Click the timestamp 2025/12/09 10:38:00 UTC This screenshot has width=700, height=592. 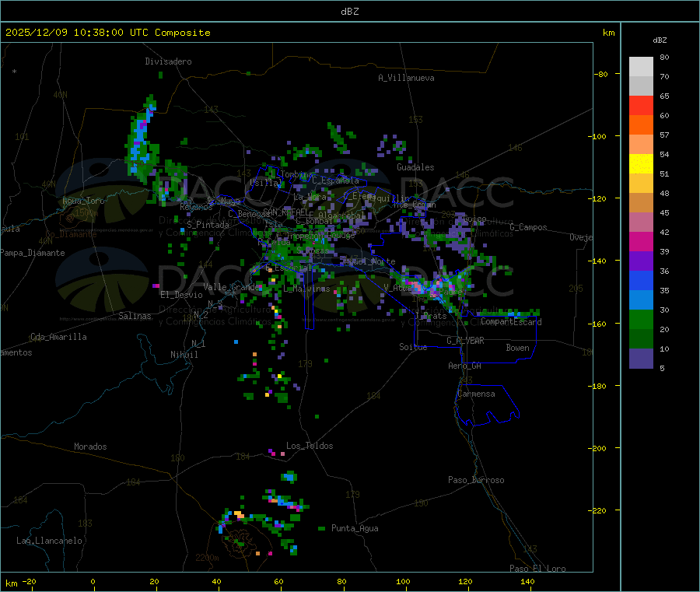click(x=77, y=33)
